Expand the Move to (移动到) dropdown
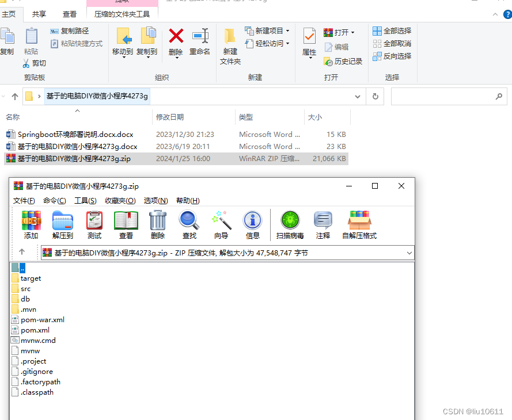The image size is (512, 420). 124,58
